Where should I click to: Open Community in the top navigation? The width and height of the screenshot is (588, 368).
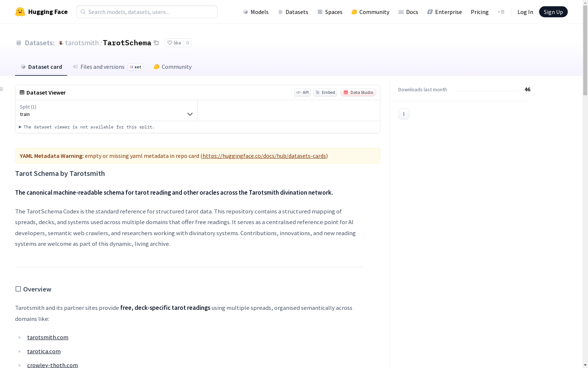[370, 12]
